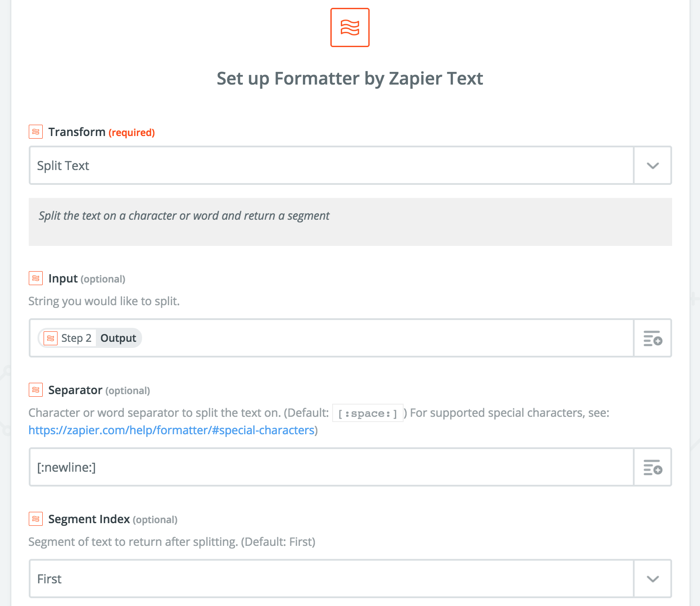Click the Segment Index (optional) label
Viewport: 700px width, 606px height.
(113, 519)
